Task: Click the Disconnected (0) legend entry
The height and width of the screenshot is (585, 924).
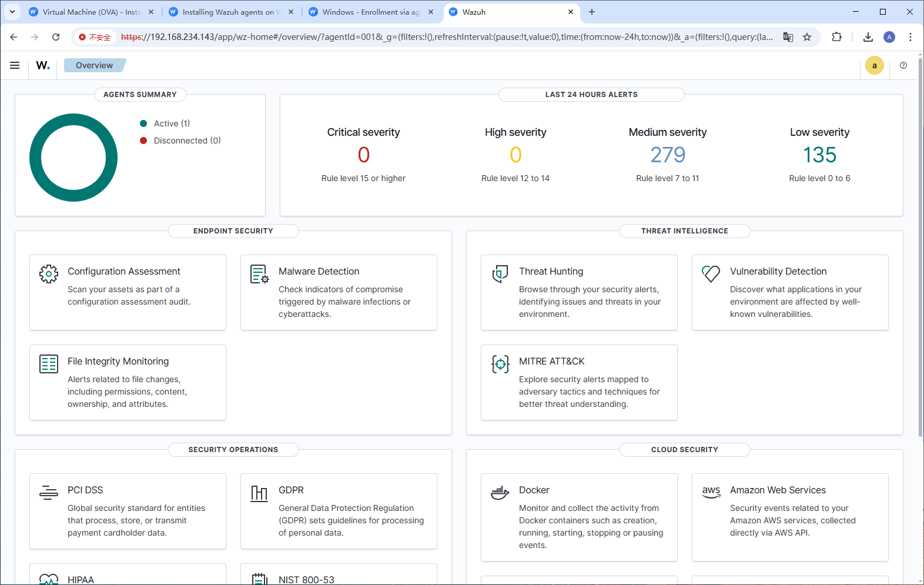Action: point(180,141)
